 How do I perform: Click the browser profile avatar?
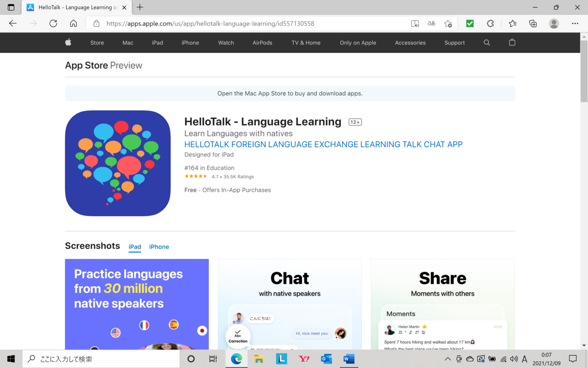click(554, 24)
